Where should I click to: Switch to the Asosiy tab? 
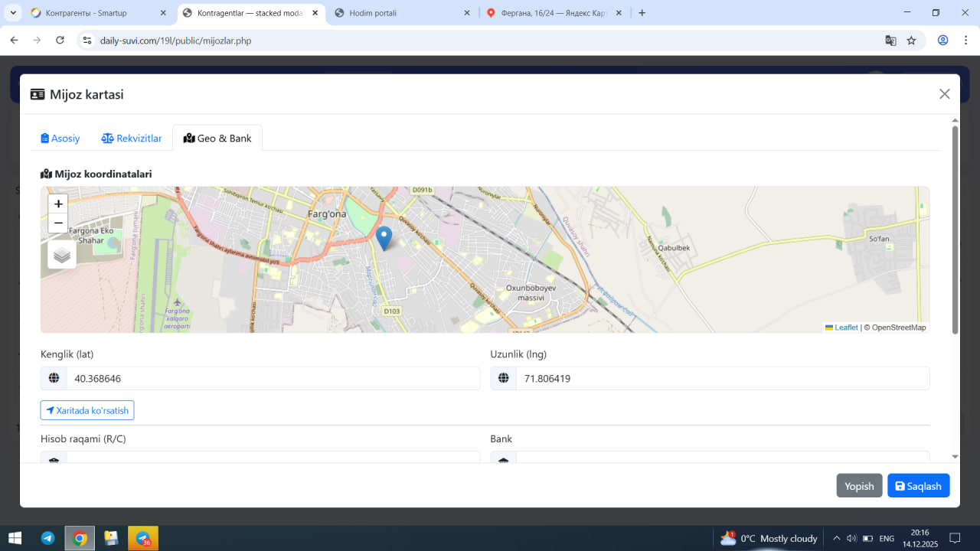(60, 139)
